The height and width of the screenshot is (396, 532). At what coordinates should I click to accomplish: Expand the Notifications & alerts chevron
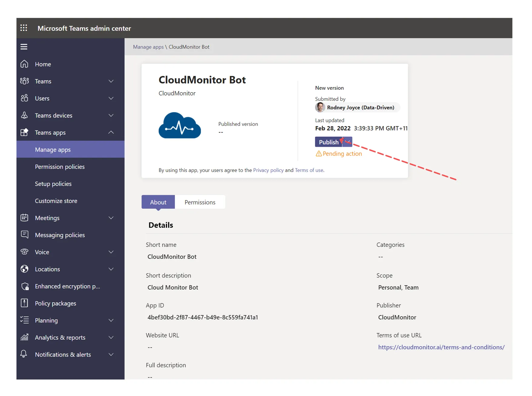111,354
